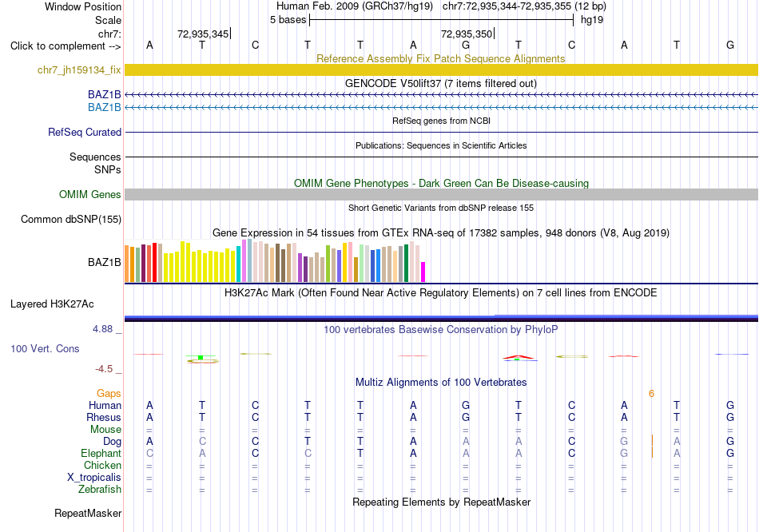Click the orange gap bar in Elephant row
The image size is (759, 532).
[x=652, y=453]
